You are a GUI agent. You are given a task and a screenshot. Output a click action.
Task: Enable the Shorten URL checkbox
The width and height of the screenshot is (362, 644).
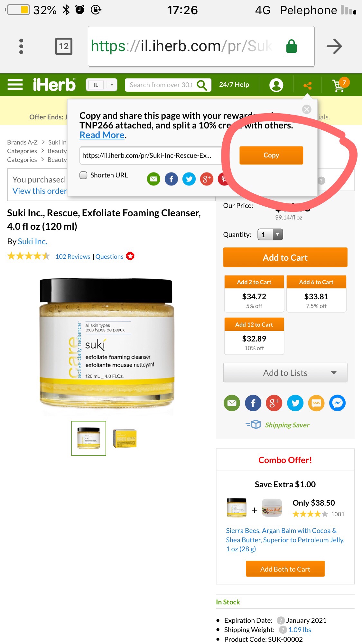coord(84,175)
